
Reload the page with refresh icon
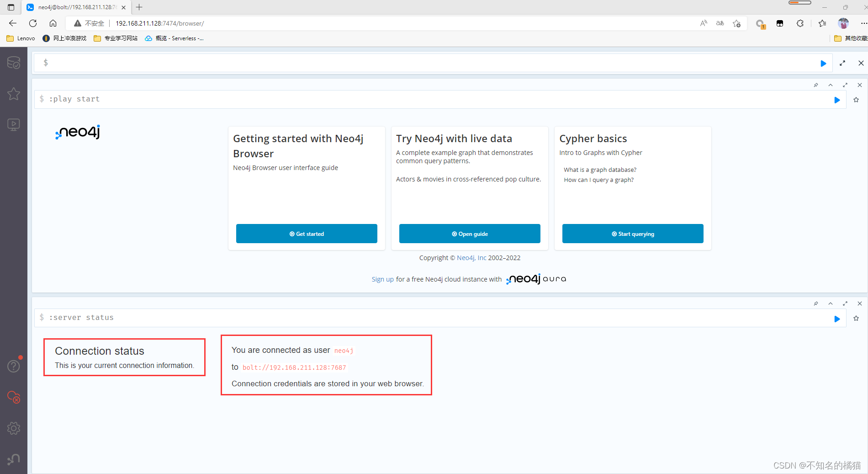click(x=33, y=23)
